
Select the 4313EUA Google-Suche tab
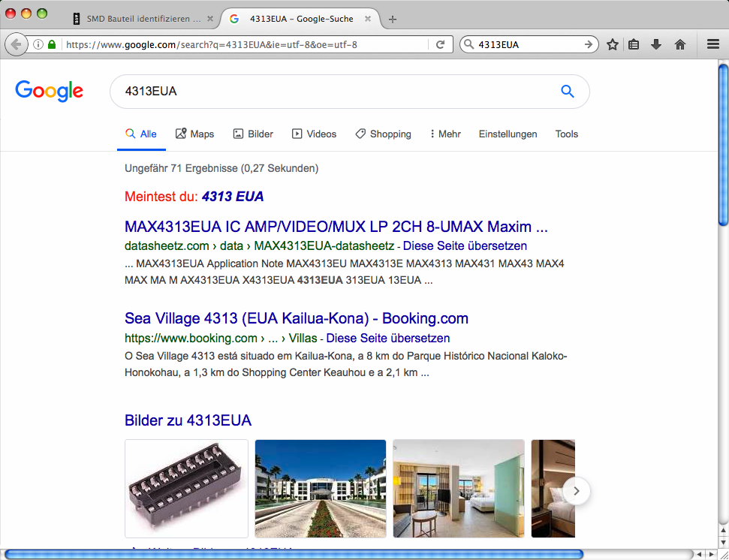300,19
